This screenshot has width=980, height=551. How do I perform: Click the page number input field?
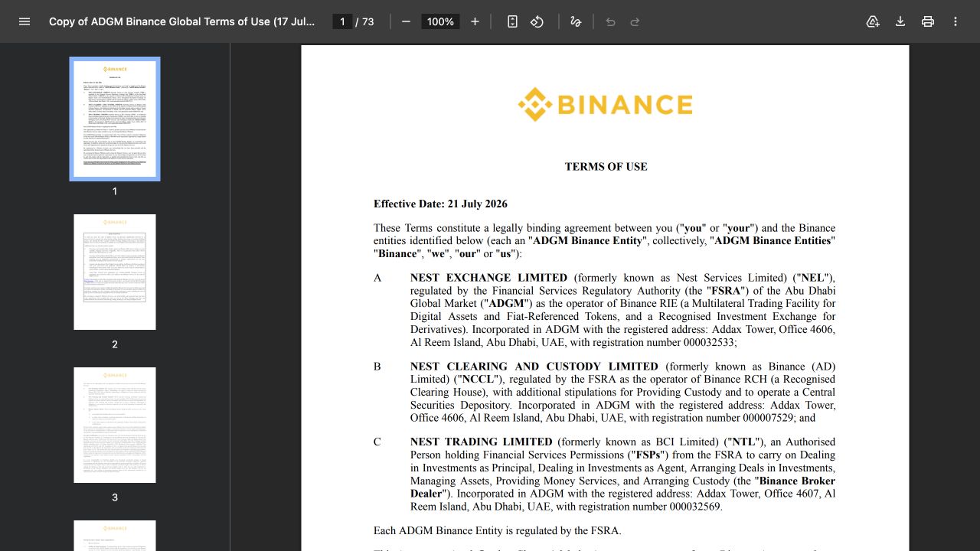(343, 21)
